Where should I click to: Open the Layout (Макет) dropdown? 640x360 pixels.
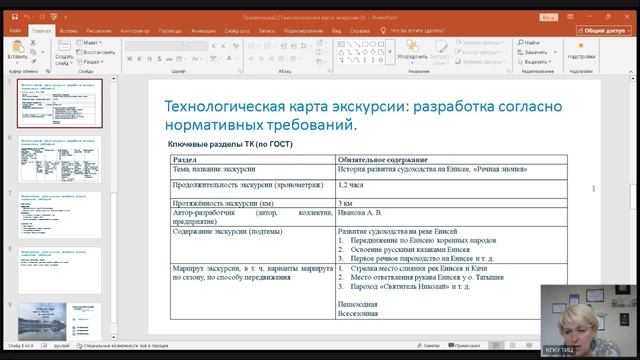pyautogui.click(x=89, y=42)
